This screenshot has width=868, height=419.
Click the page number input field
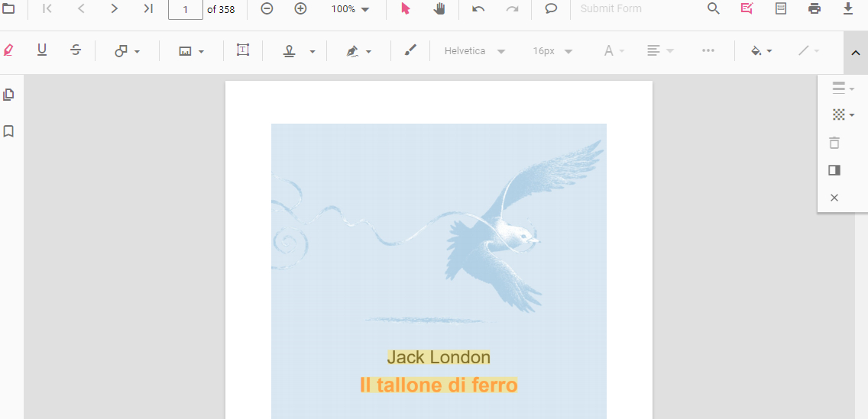click(186, 9)
